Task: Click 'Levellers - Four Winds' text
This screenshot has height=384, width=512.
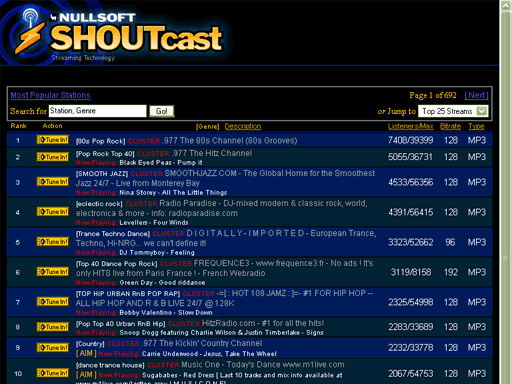Action: [154, 223]
